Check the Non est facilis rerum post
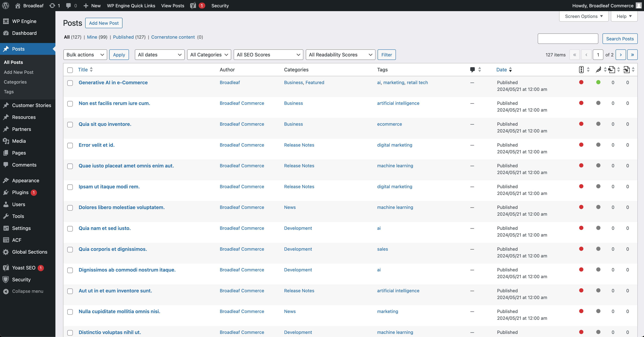 coord(70,104)
